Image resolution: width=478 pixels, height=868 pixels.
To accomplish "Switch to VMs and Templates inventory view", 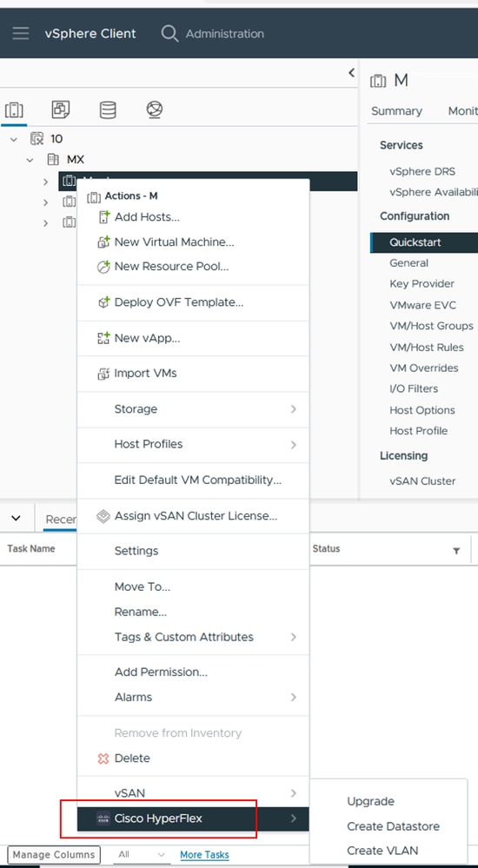I will [x=60, y=109].
